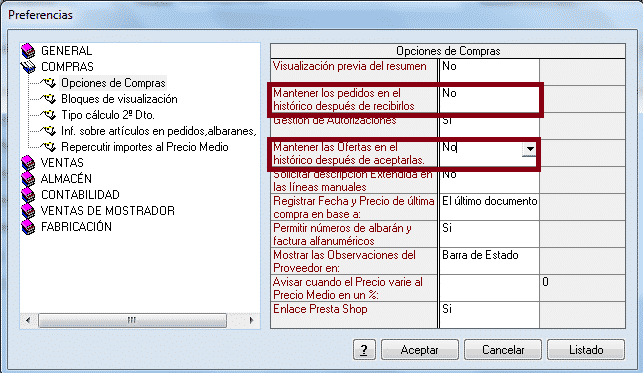The image size is (643, 373).
Task: Select Tipo cálculo 2º Dto. item
Action: tap(108, 115)
